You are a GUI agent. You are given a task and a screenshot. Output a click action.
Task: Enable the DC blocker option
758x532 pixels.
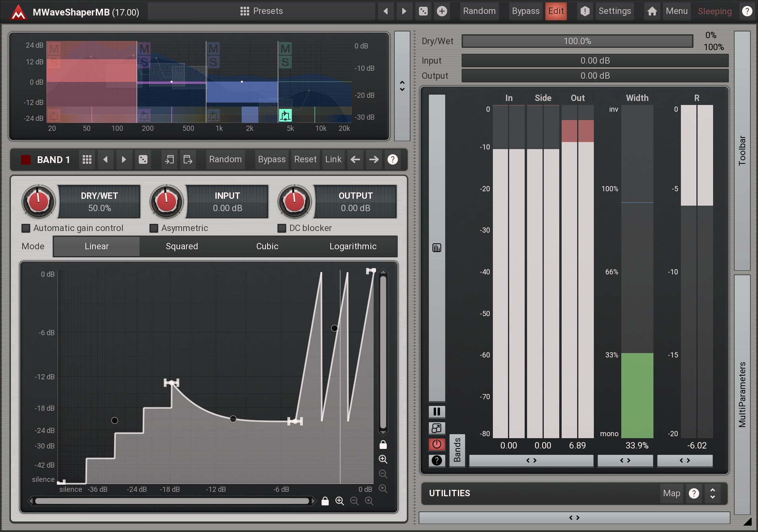click(282, 228)
